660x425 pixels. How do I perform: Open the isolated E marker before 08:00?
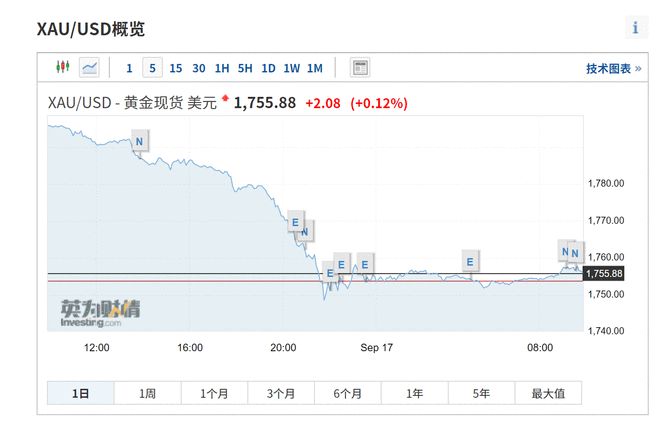tap(469, 262)
